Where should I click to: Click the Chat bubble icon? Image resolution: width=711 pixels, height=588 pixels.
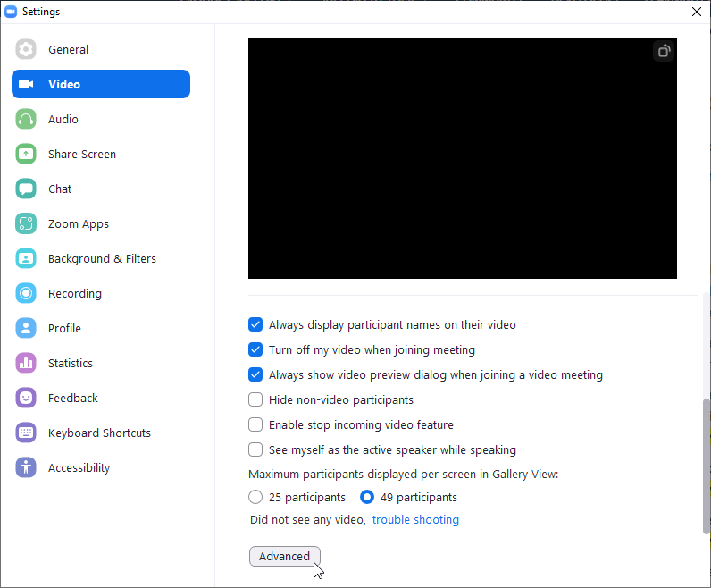tap(26, 189)
